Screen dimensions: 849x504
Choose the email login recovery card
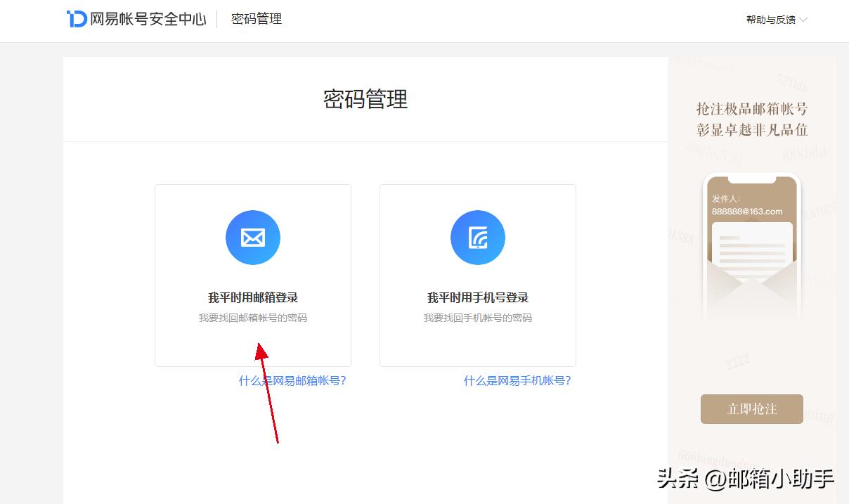pyautogui.click(x=252, y=275)
